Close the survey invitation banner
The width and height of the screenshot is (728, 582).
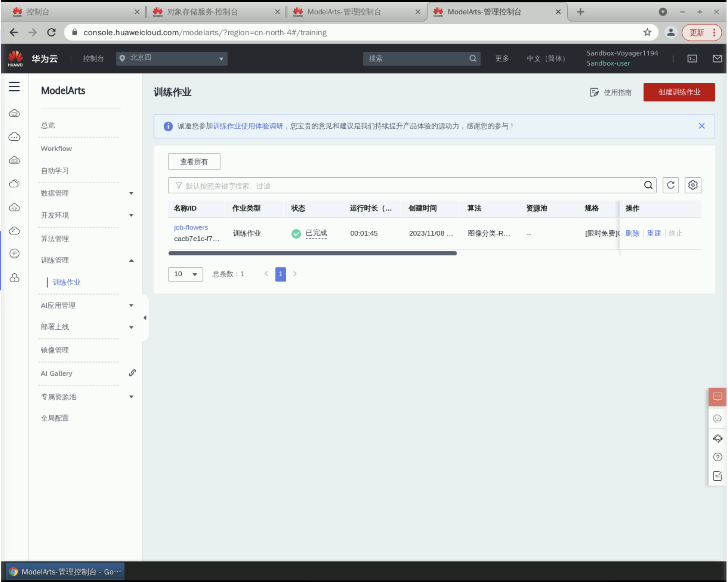point(702,126)
